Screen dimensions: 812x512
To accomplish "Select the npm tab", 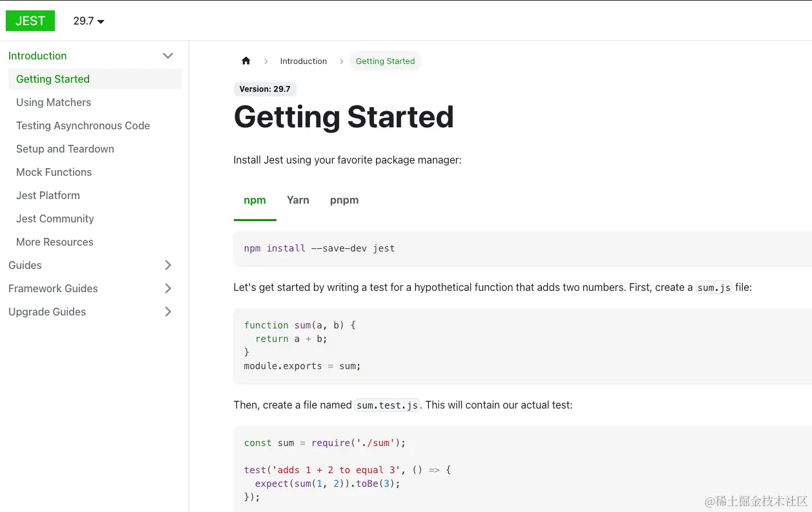I will [x=255, y=200].
